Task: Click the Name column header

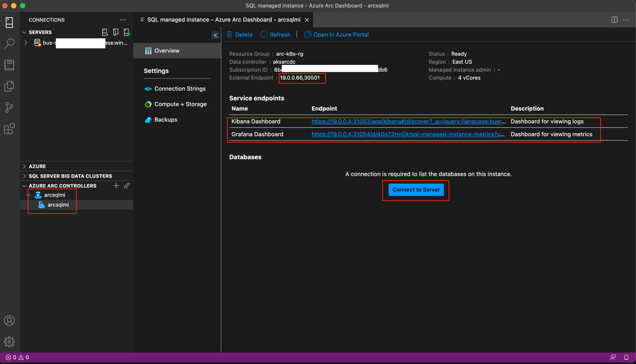Action: pyautogui.click(x=240, y=109)
